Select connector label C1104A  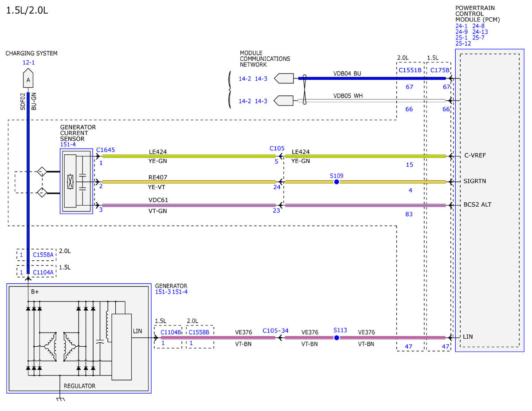pos(43,272)
